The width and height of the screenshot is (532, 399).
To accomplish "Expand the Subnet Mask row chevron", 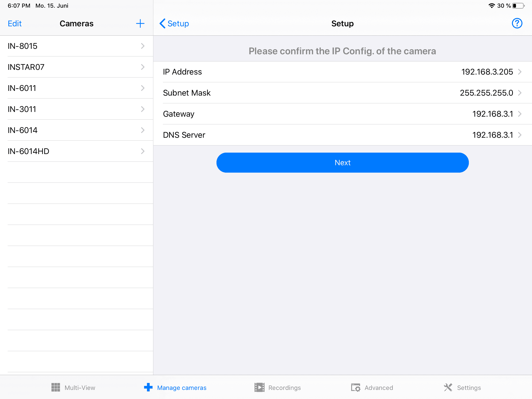I will pos(520,93).
